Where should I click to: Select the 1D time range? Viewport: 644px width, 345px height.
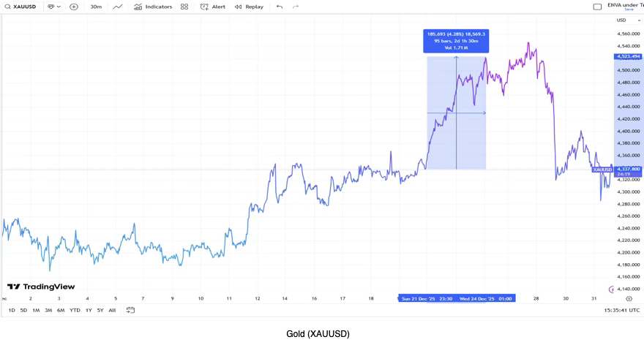point(12,311)
